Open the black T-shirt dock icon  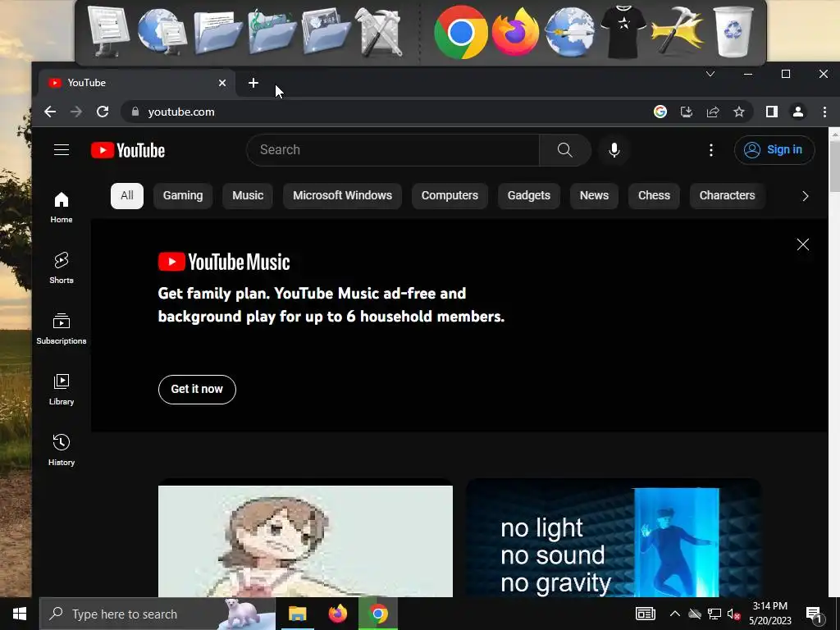tap(623, 32)
